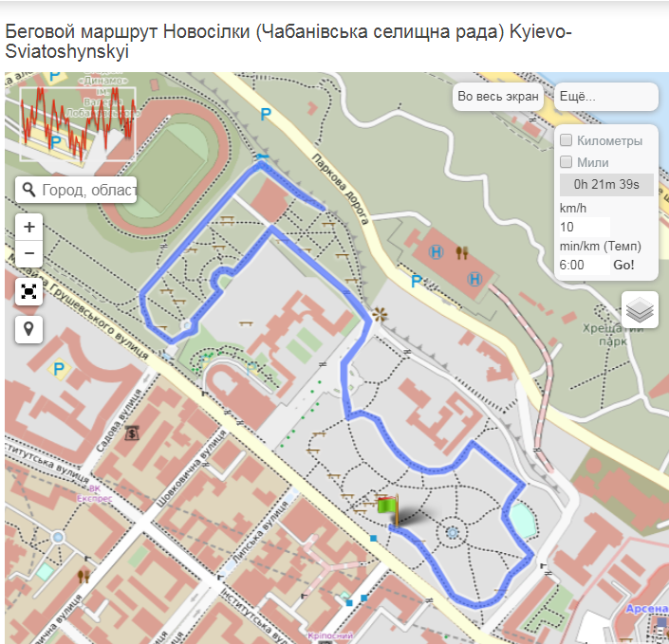Zoom out the map with minus button
The width and height of the screenshot is (669, 644).
pyautogui.click(x=28, y=254)
